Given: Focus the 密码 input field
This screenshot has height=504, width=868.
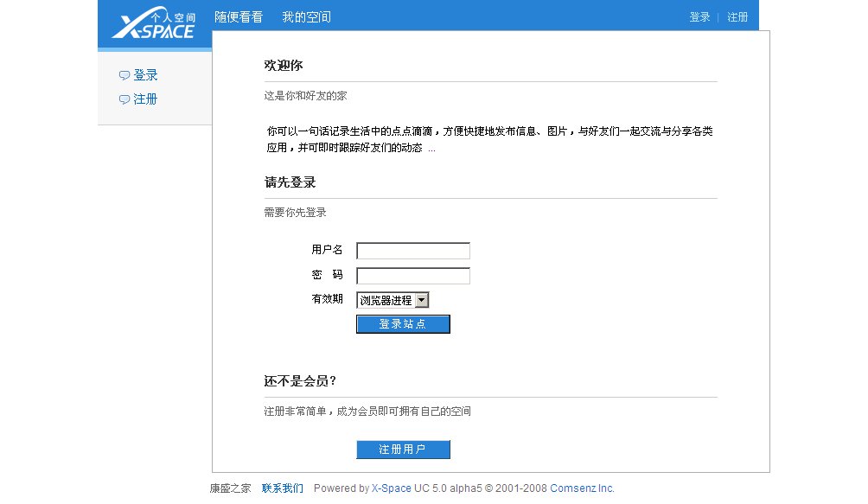Looking at the screenshot, I should (x=413, y=276).
